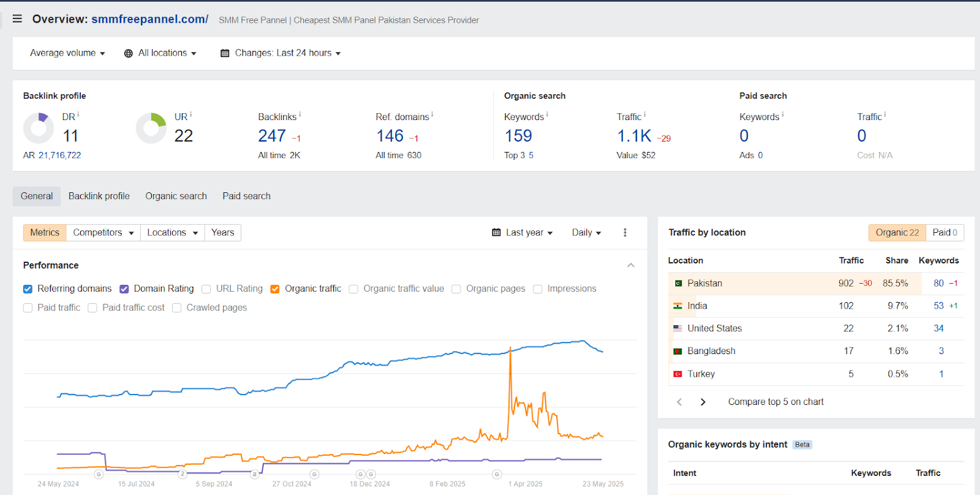This screenshot has width=980, height=495.
Task: Click the AR value 21,716,722
Action: (x=59, y=156)
